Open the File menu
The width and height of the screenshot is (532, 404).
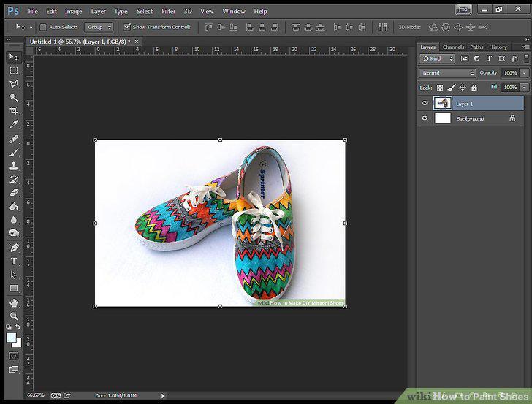tap(33, 11)
